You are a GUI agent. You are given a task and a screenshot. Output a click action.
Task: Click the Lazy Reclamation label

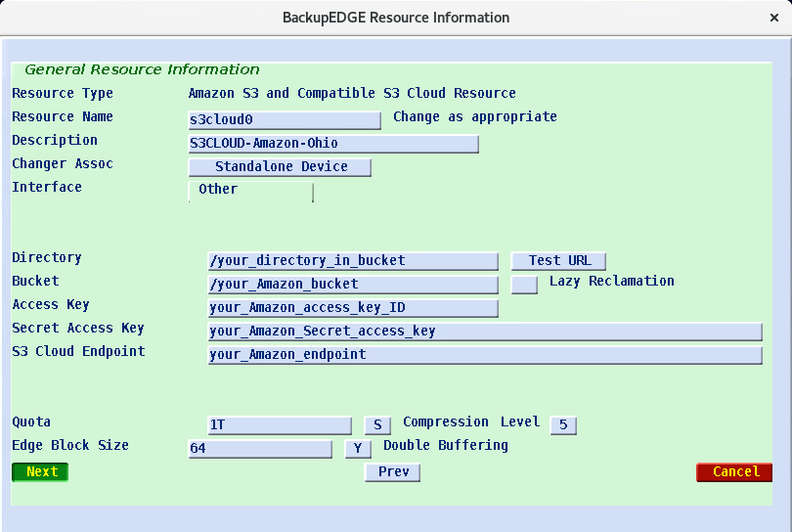pyautogui.click(x=612, y=281)
